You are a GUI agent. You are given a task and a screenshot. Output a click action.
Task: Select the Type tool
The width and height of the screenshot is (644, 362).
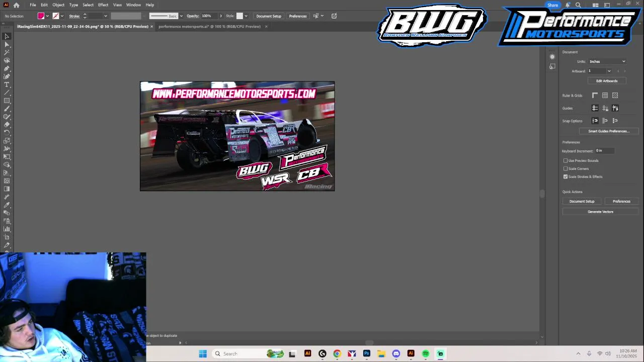(7, 84)
